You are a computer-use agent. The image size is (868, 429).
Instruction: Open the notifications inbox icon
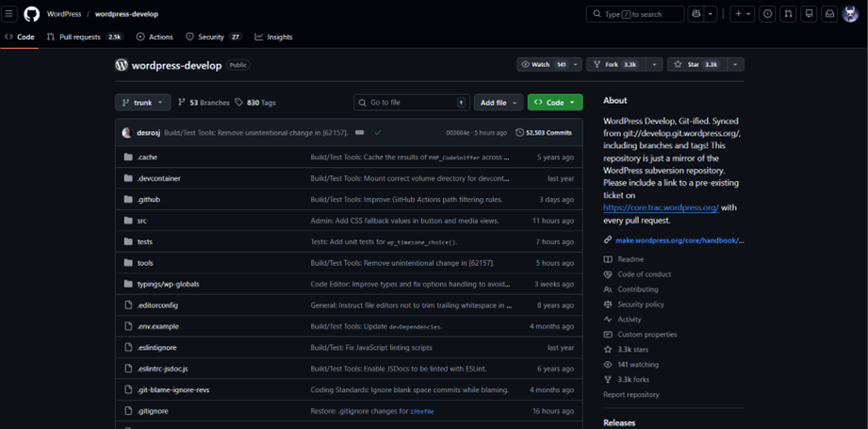tap(829, 14)
